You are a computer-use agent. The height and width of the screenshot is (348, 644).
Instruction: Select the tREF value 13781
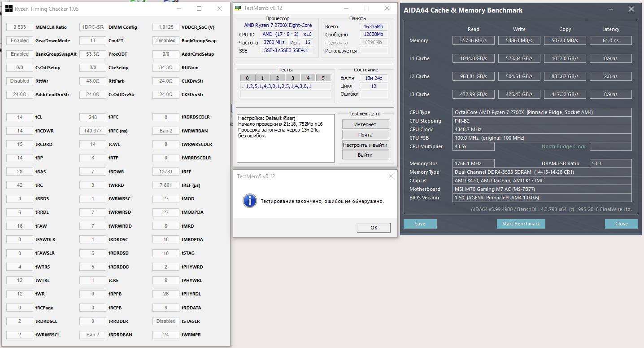(166, 172)
